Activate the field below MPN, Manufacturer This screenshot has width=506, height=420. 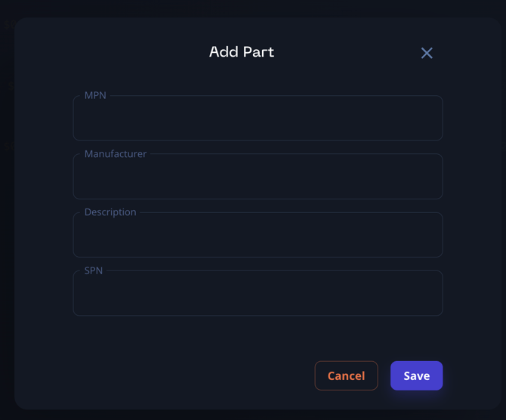[258, 178]
